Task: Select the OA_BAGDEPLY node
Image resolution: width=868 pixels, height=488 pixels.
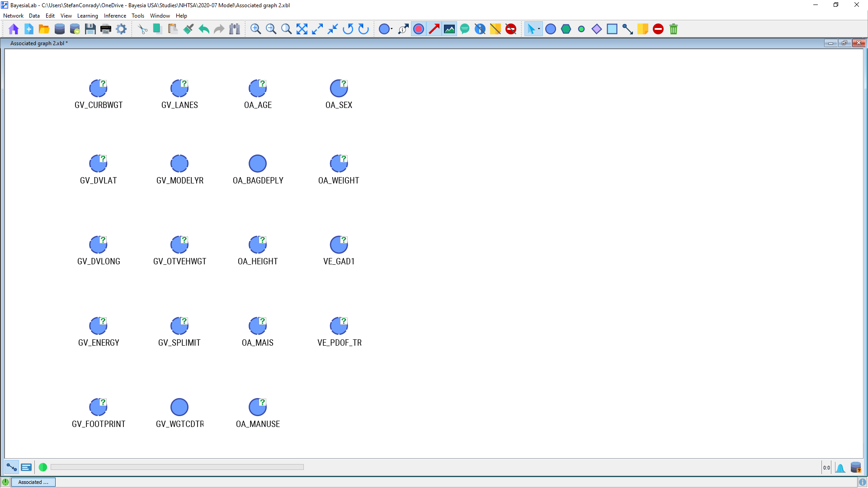Action: click(x=258, y=164)
